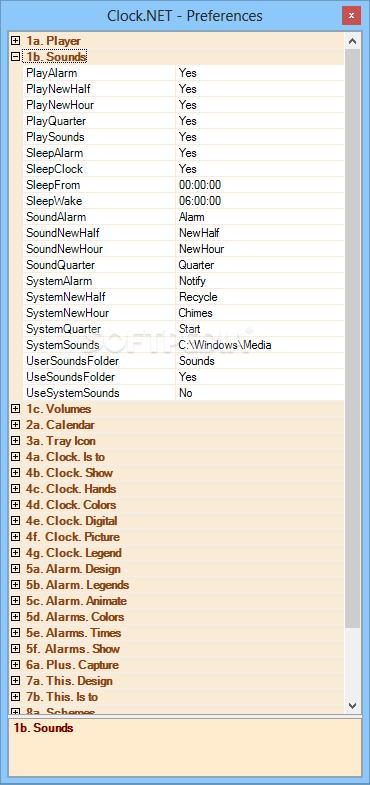Expand the 4e. Clock. Digital category
The image size is (370, 785).
click(16, 521)
